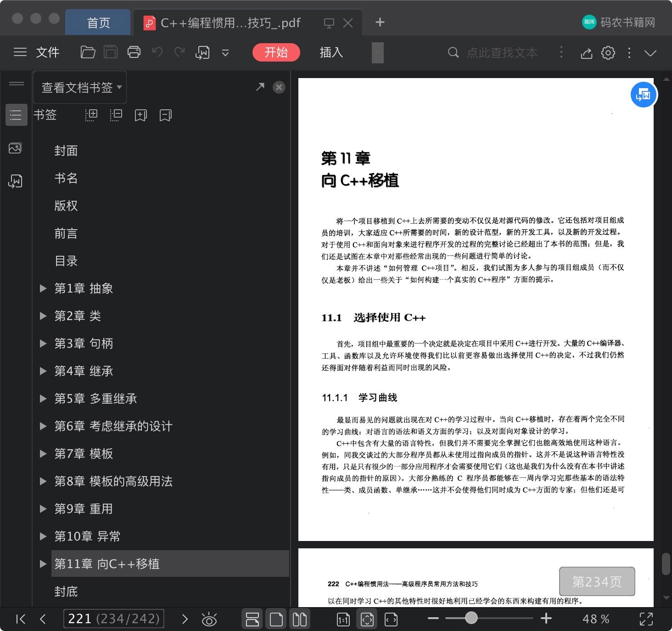Image resolution: width=672 pixels, height=631 pixels.
Task: Click the undo arrow icon
Action: click(x=157, y=52)
